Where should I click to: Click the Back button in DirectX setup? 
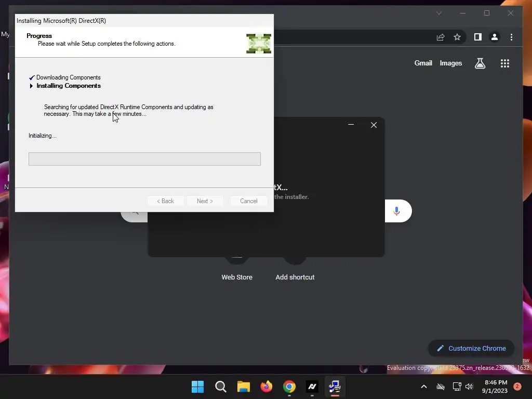click(x=165, y=201)
